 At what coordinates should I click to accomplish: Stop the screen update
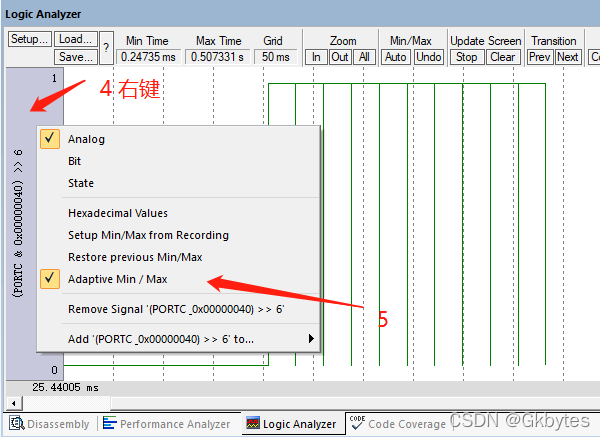(467, 57)
